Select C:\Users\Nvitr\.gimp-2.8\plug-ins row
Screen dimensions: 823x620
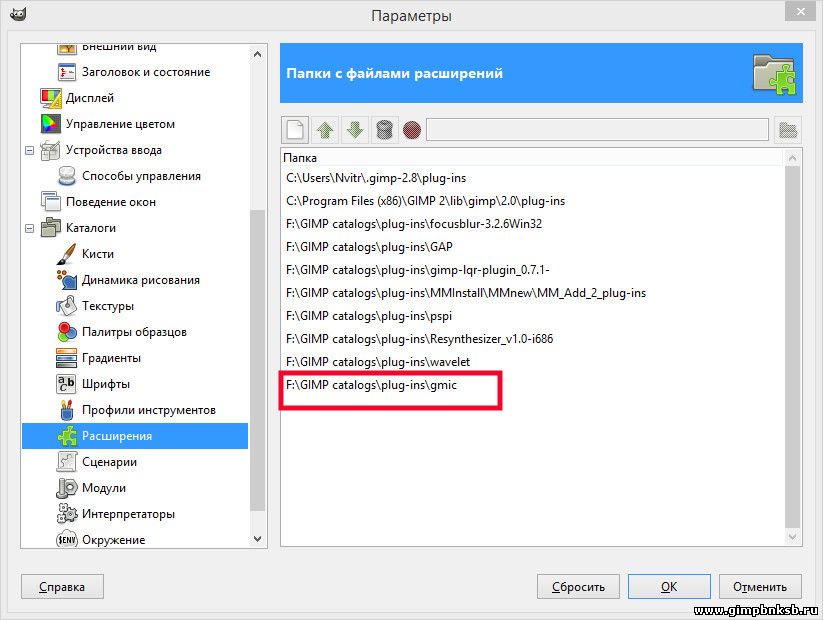click(x=533, y=178)
